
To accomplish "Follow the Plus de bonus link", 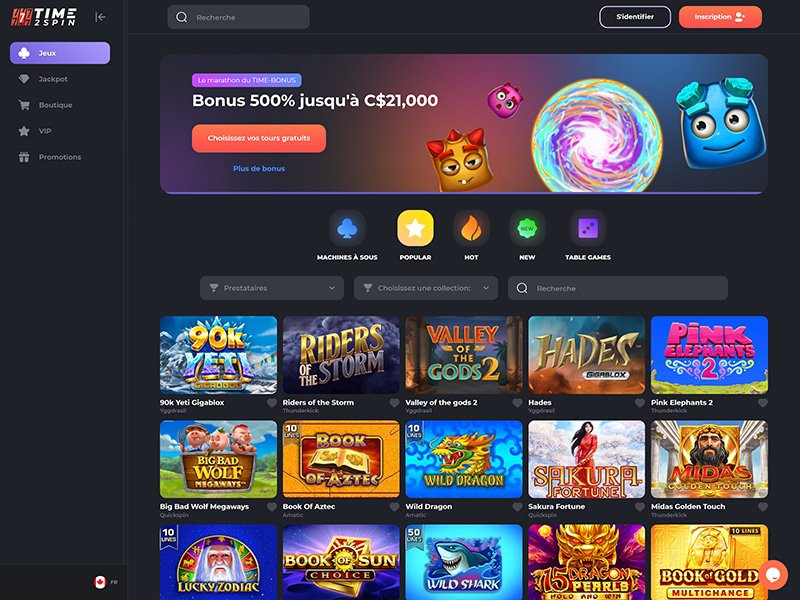I will [259, 168].
